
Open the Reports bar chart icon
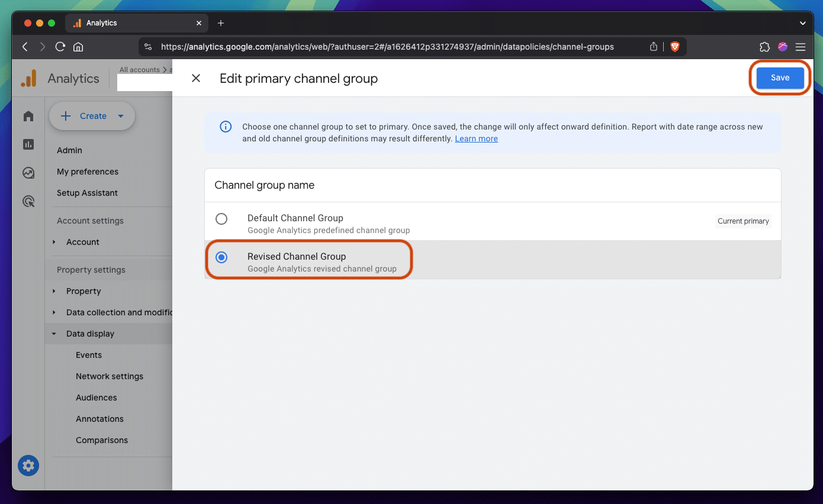coord(28,144)
